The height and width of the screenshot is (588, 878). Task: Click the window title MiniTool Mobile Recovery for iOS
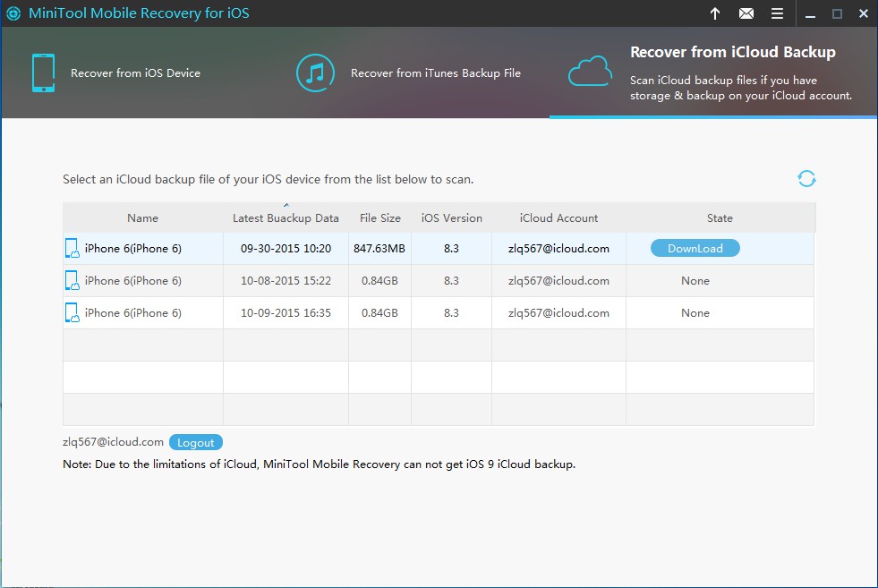pyautogui.click(x=139, y=13)
